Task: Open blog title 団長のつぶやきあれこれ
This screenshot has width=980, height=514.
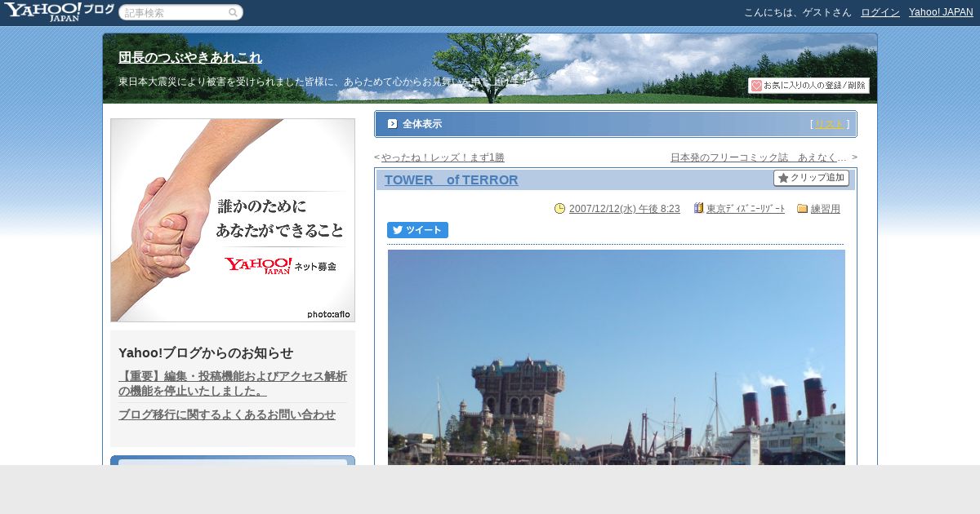Action: point(190,57)
